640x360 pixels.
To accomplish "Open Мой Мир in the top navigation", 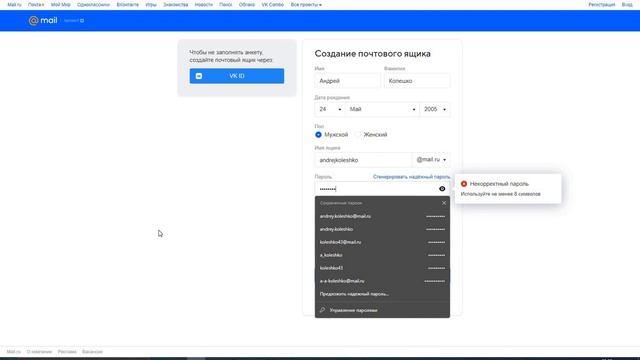I will tap(60, 5).
